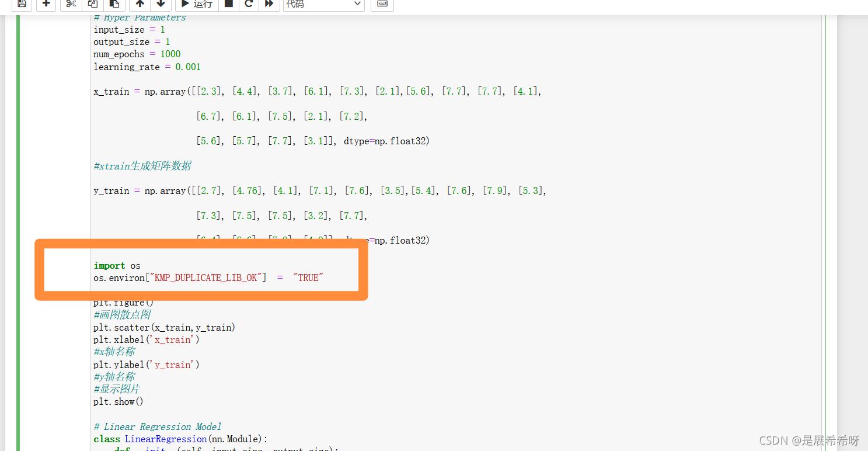Click the os.environ KMP_DUPLICATE_LIB_OK line

tap(208, 278)
